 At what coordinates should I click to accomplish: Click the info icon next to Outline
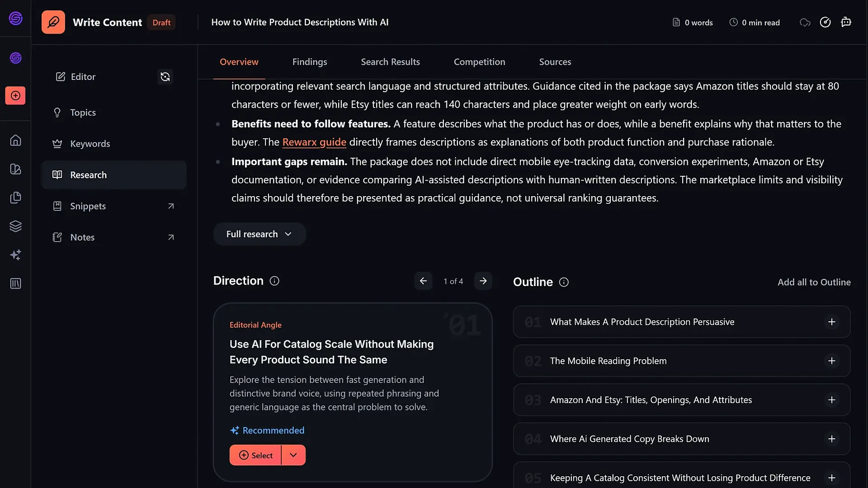click(x=564, y=282)
